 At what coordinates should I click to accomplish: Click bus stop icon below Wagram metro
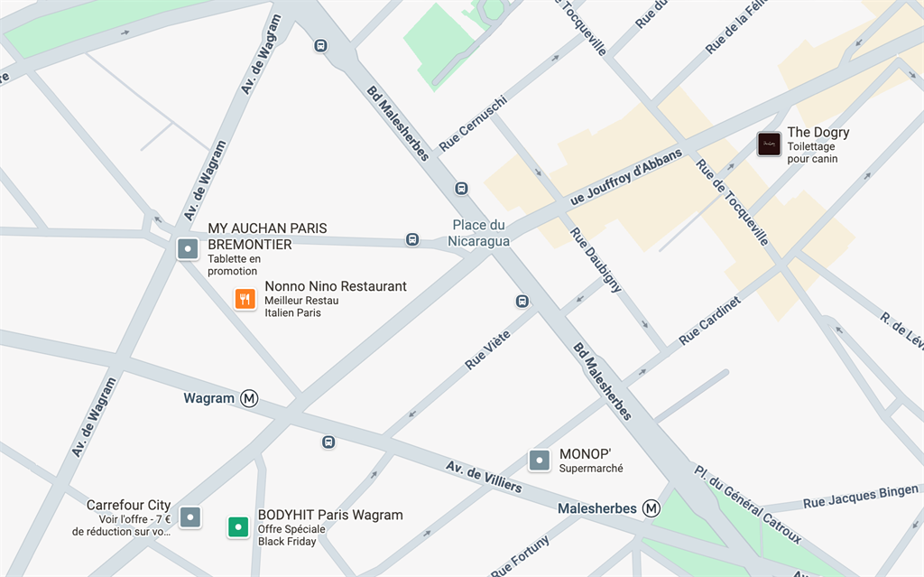(328, 442)
